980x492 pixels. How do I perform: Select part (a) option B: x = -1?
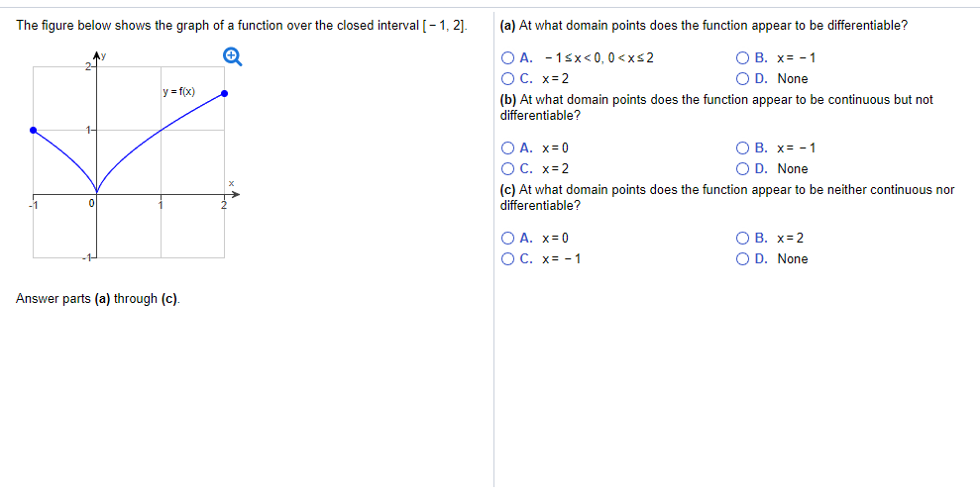[743, 57]
